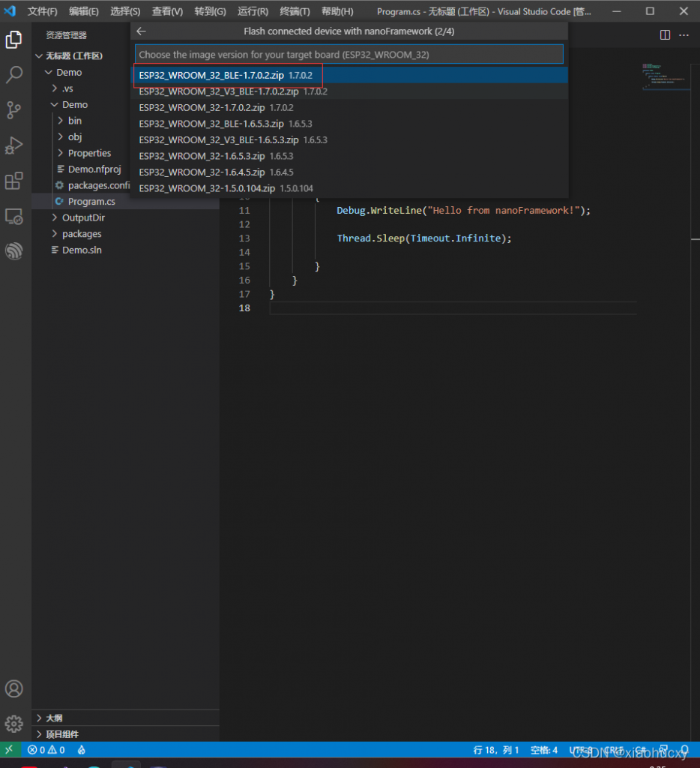
Task: Select ESP32_WROOM_32-1.5.0.104.zip
Action: [x=351, y=188]
